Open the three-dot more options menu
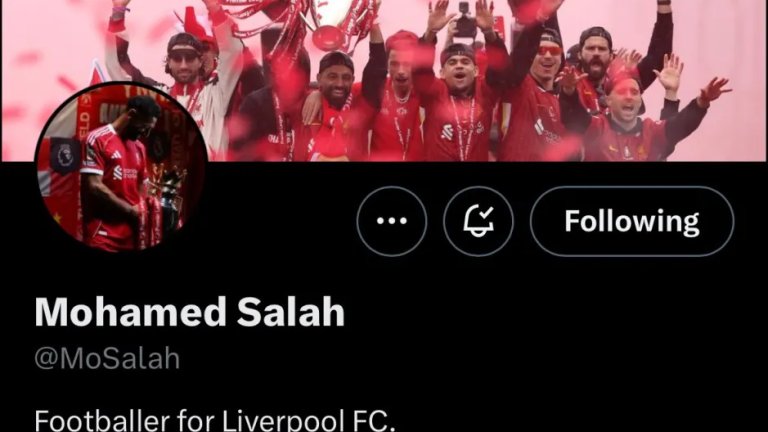 point(391,221)
